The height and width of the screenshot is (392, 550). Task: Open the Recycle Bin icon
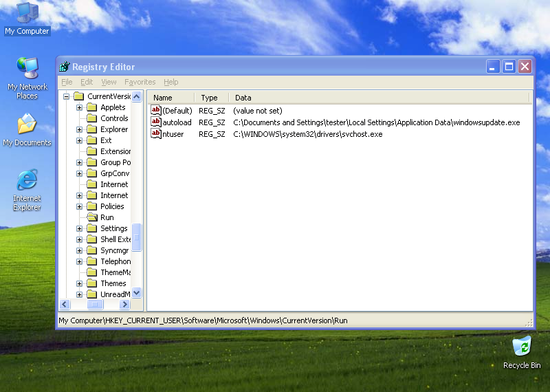click(522, 352)
